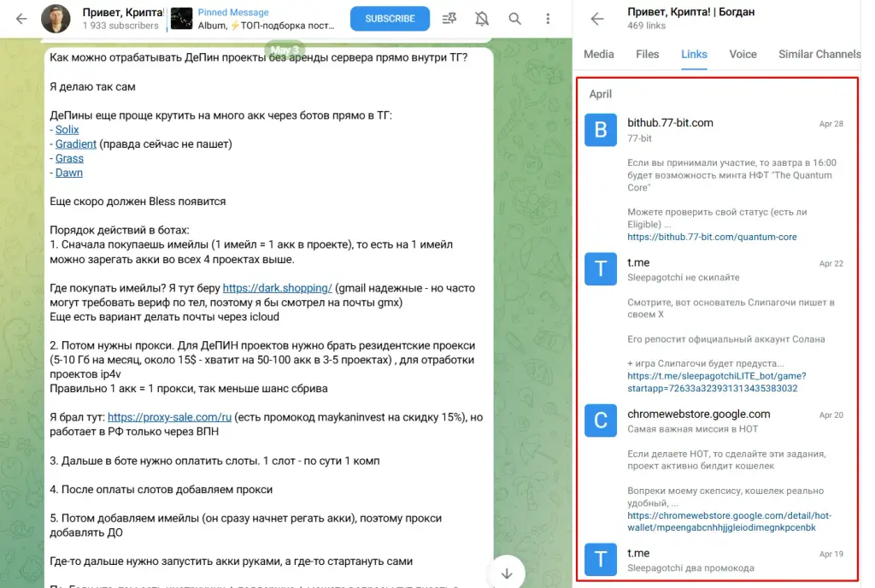
Task: Click the 'Sleepagotchi не скипайте' subtitle
Action: [x=683, y=277]
